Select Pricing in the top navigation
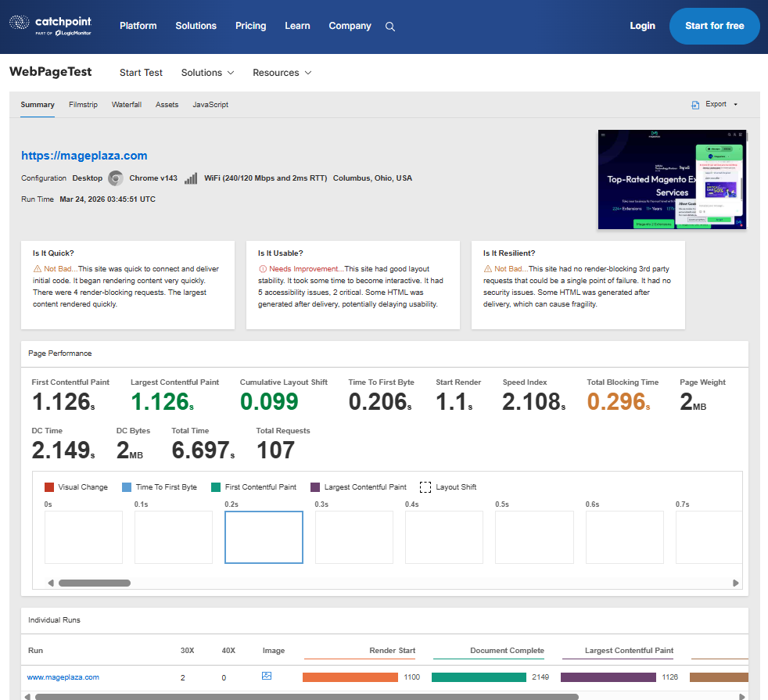768x700 pixels. [x=250, y=26]
